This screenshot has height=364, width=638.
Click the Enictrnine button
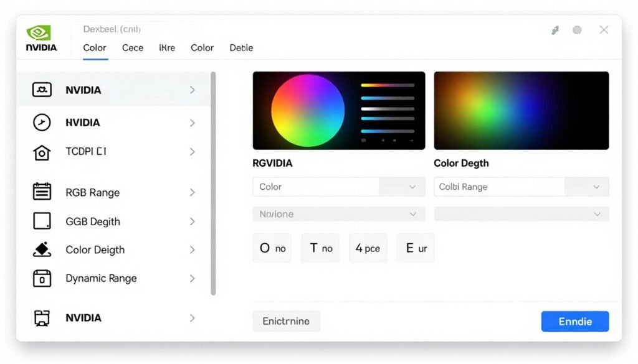point(286,321)
